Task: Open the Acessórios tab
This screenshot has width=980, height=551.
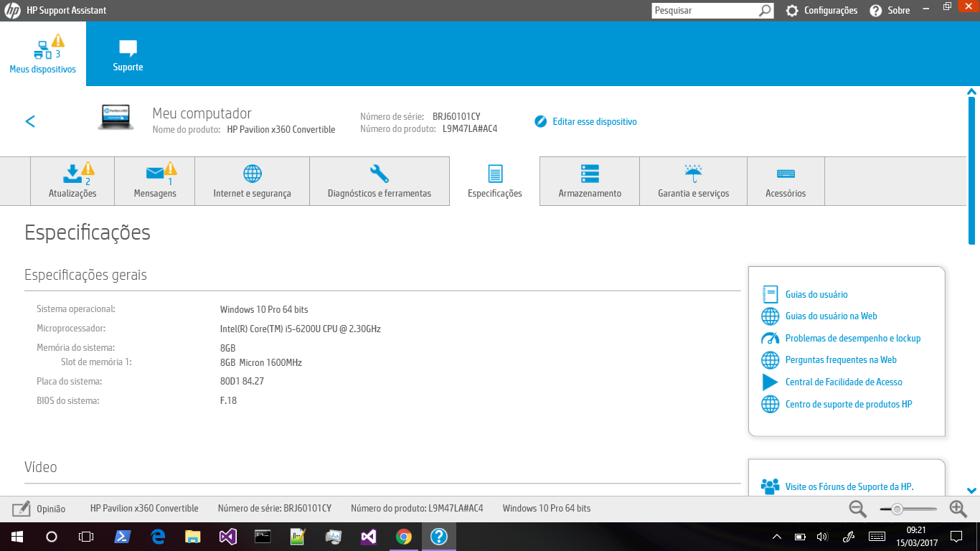Action: click(786, 181)
